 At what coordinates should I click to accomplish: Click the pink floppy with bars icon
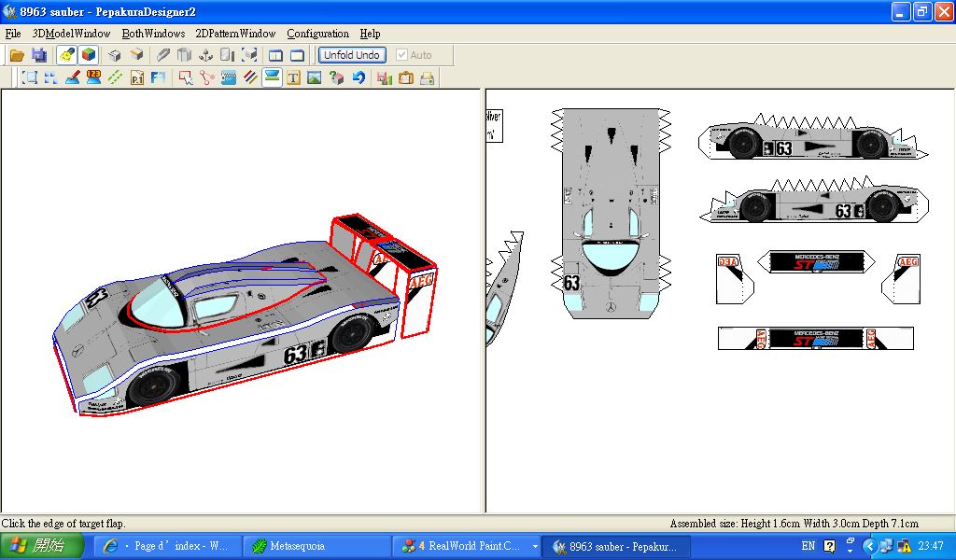point(384,78)
